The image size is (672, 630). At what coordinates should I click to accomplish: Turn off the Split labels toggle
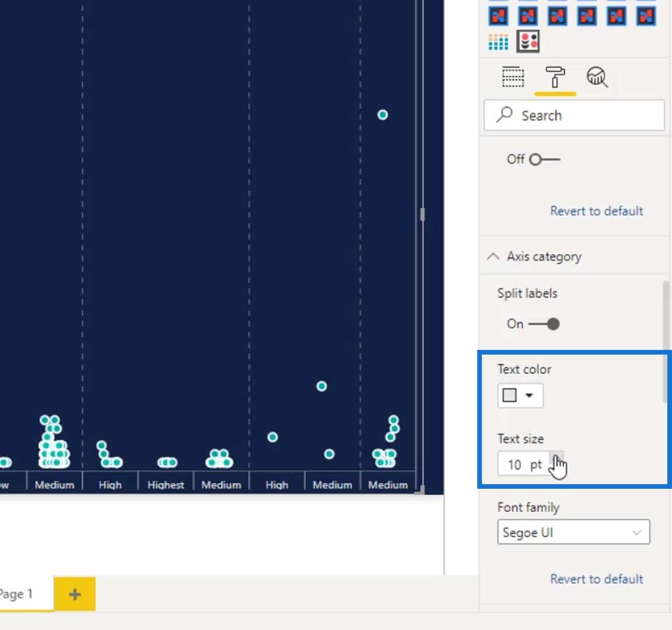click(x=544, y=324)
